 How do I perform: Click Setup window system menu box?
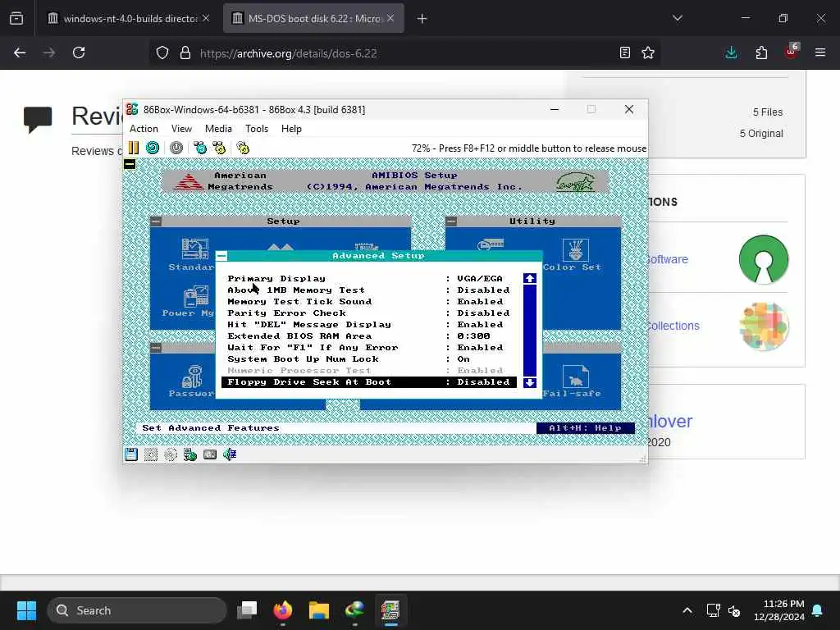click(156, 221)
